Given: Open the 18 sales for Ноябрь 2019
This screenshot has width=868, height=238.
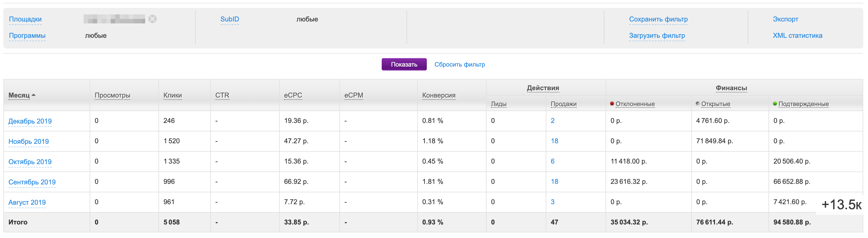Looking at the screenshot, I should (x=554, y=141).
